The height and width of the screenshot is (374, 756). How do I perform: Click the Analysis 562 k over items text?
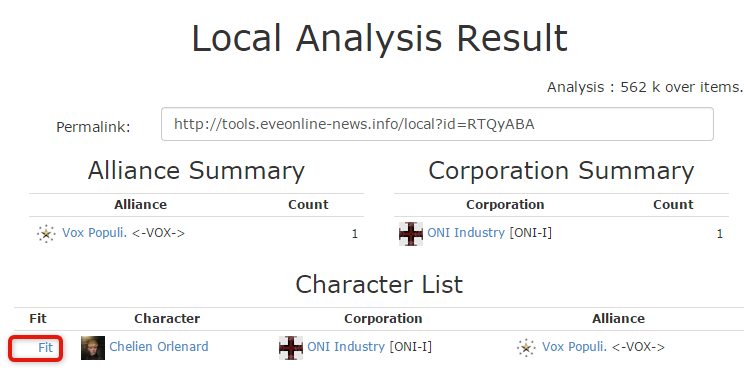pyautogui.click(x=645, y=87)
